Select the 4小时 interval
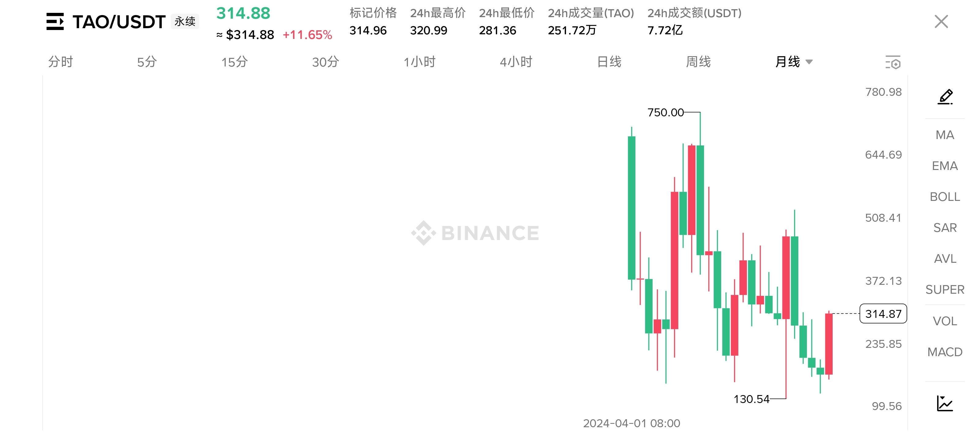980x441 pixels. click(516, 62)
